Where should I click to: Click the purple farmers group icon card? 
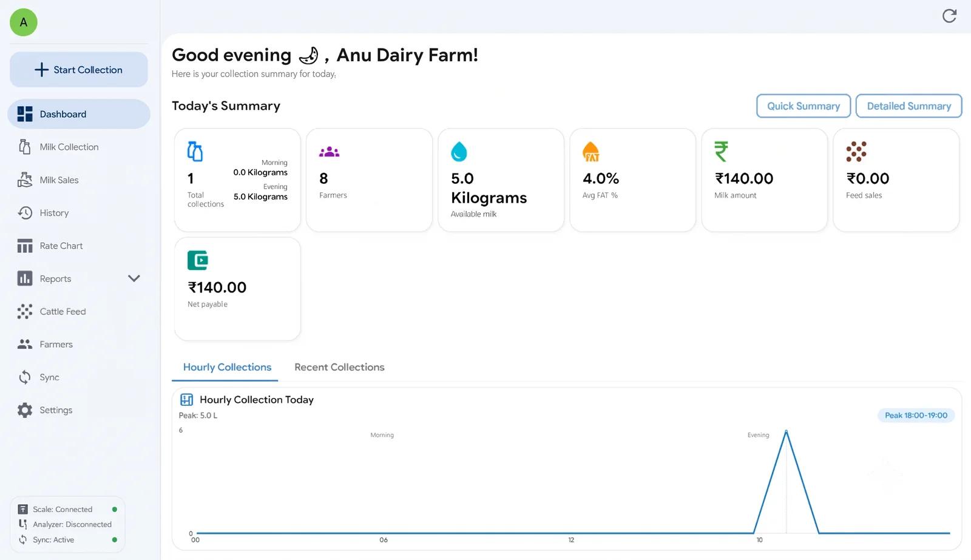click(x=330, y=152)
